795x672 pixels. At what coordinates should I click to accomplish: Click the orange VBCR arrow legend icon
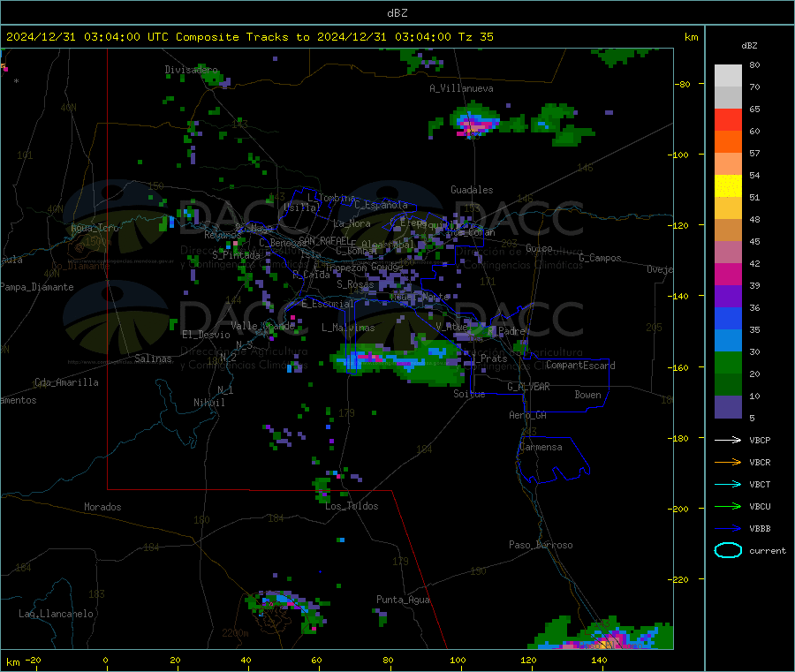click(x=728, y=462)
